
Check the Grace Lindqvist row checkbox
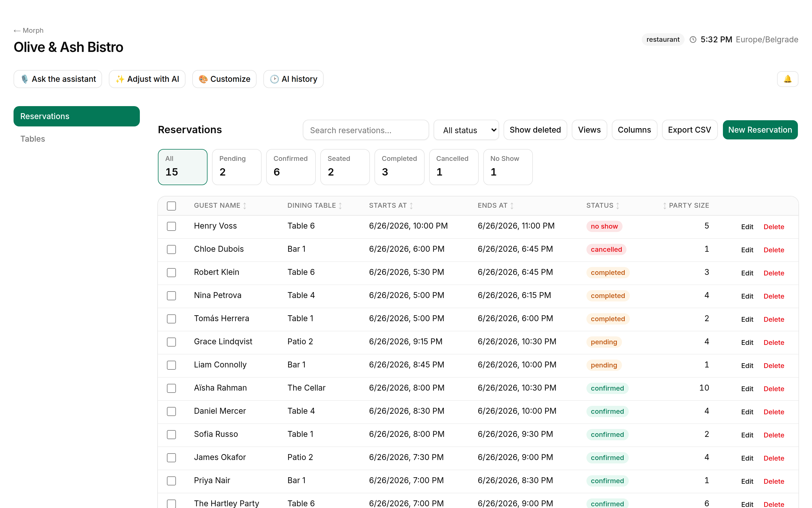171,342
